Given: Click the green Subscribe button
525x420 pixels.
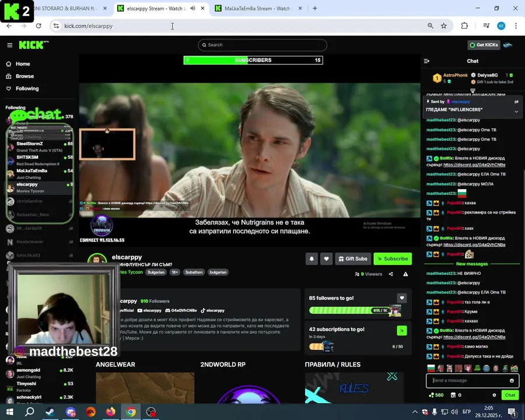Looking at the screenshot, I should point(393,259).
